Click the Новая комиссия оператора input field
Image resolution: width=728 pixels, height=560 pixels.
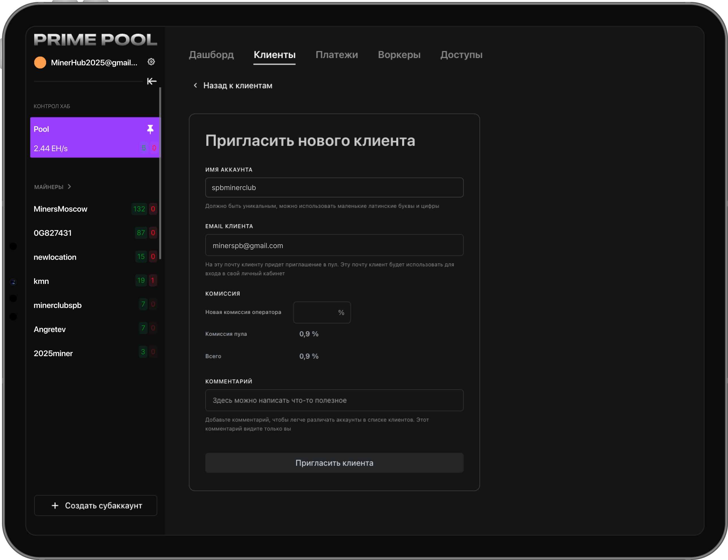[x=316, y=312]
